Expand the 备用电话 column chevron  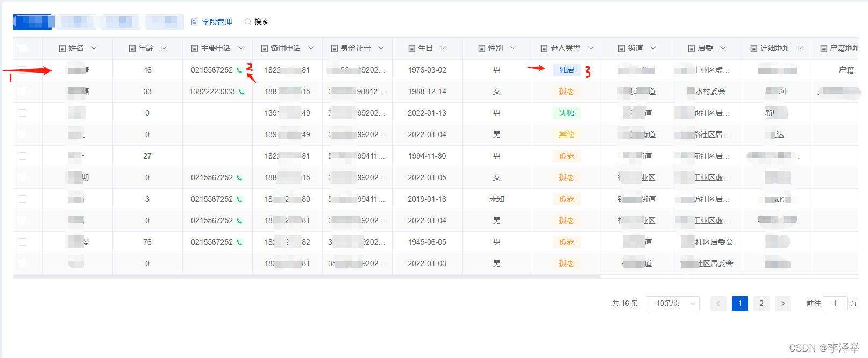pos(311,48)
